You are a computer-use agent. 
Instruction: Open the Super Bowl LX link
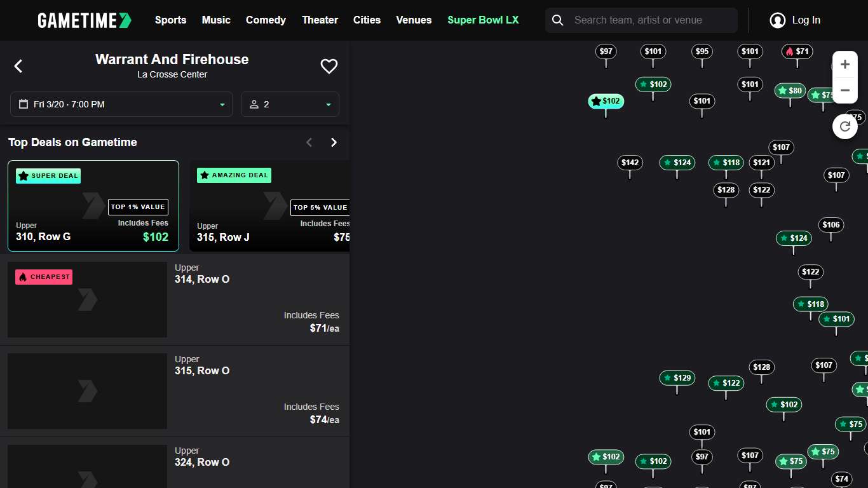click(x=483, y=20)
